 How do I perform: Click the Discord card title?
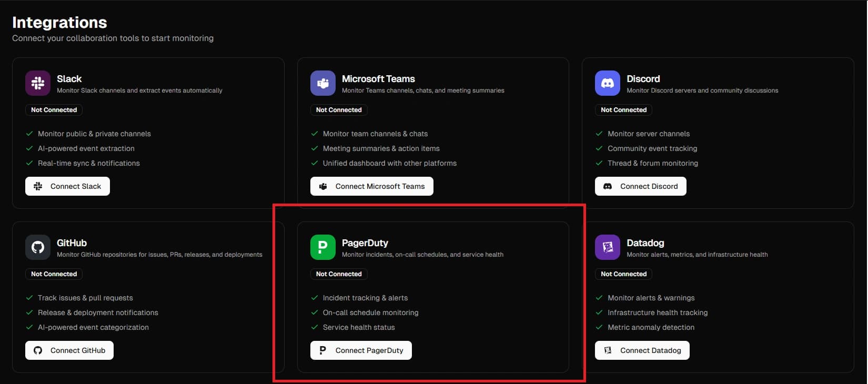coord(643,79)
